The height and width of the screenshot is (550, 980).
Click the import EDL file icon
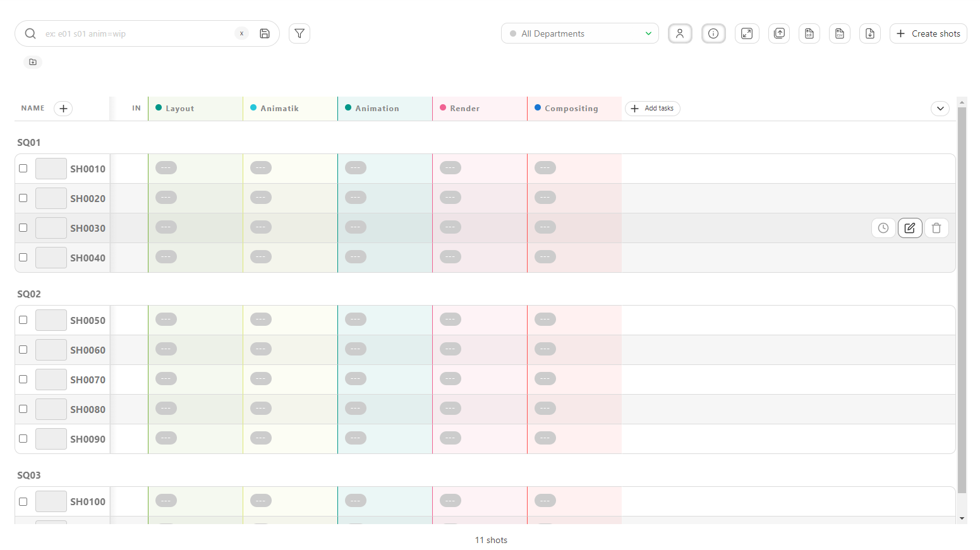pos(809,33)
